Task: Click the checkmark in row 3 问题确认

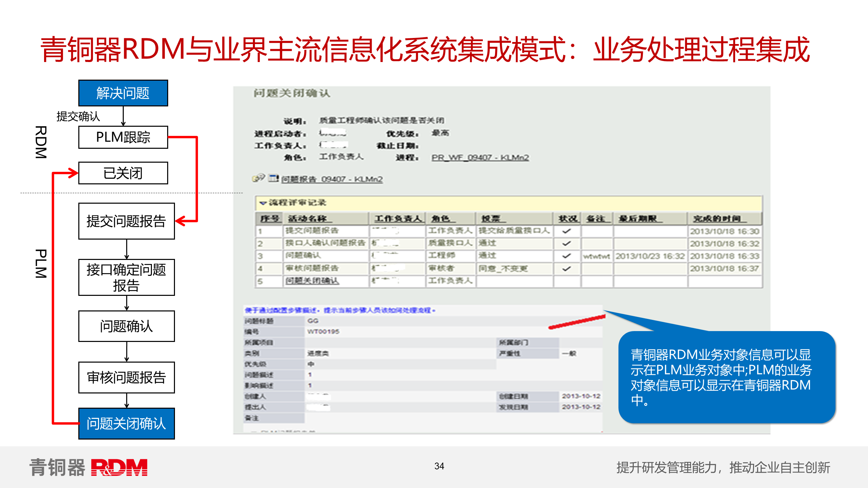Action: [566, 256]
